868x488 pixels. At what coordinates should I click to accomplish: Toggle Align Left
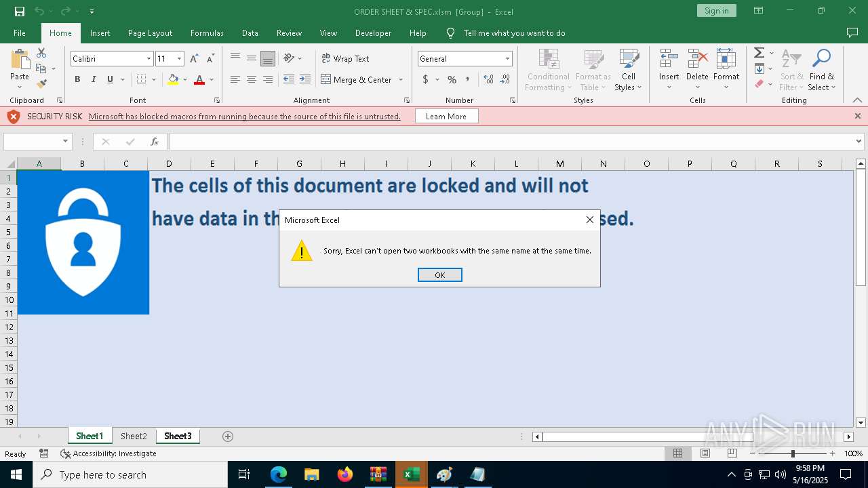(235, 79)
